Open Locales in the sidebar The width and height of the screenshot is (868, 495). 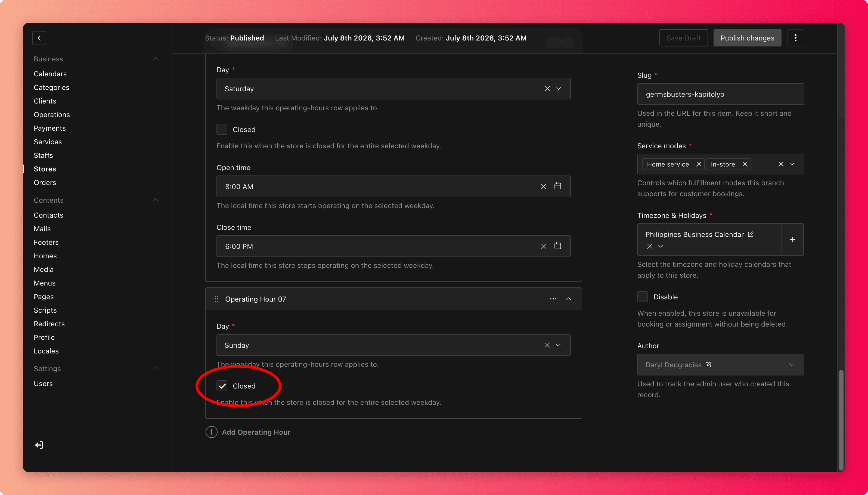(46, 351)
